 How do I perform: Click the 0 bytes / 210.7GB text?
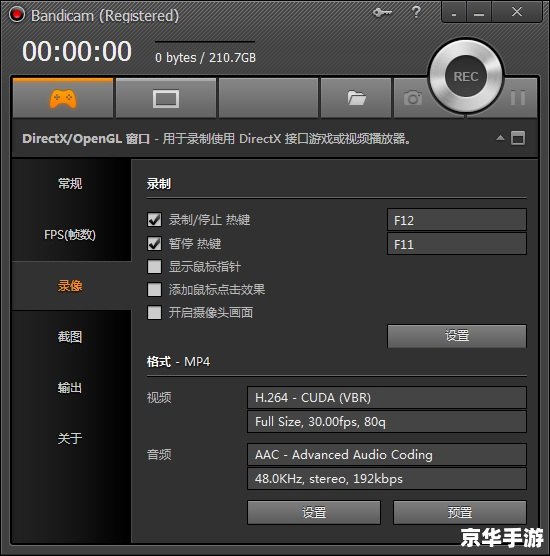[x=205, y=57]
